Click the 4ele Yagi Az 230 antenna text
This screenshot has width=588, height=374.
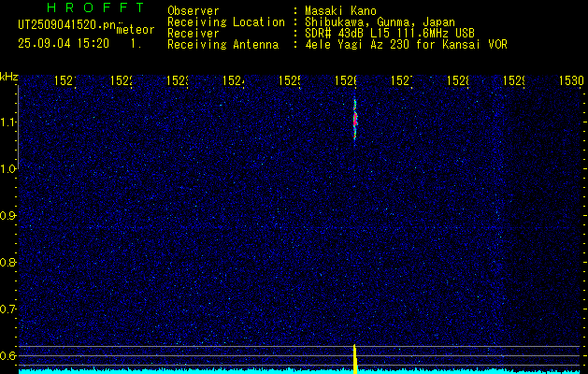pyautogui.click(x=406, y=45)
